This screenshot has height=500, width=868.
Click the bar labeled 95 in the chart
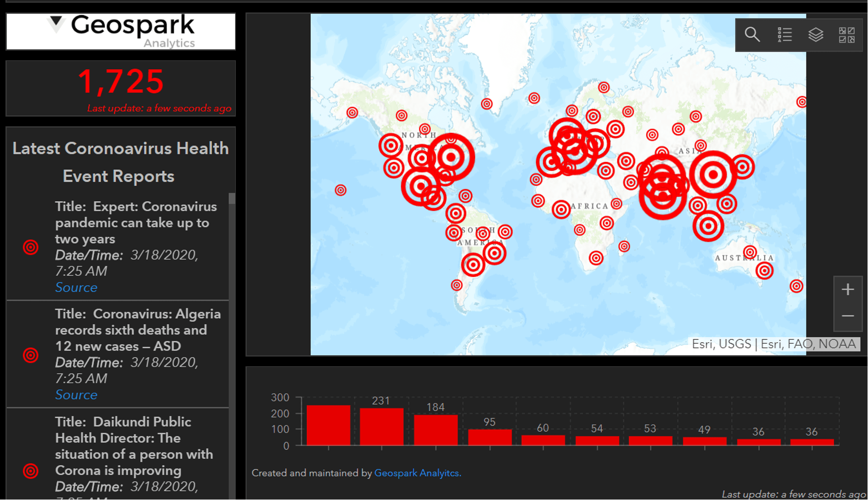(x=489, y=437)
